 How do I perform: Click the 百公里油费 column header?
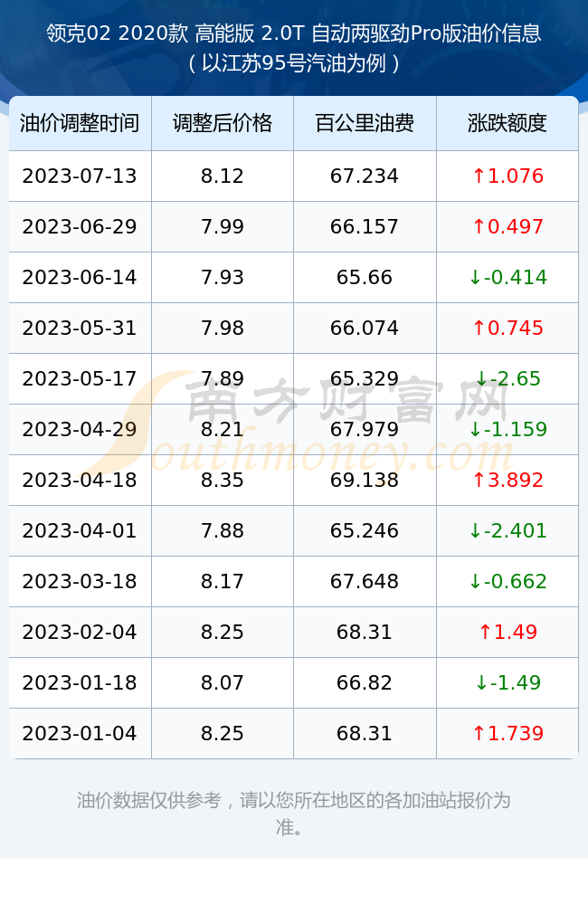click(x=365, y=123)
